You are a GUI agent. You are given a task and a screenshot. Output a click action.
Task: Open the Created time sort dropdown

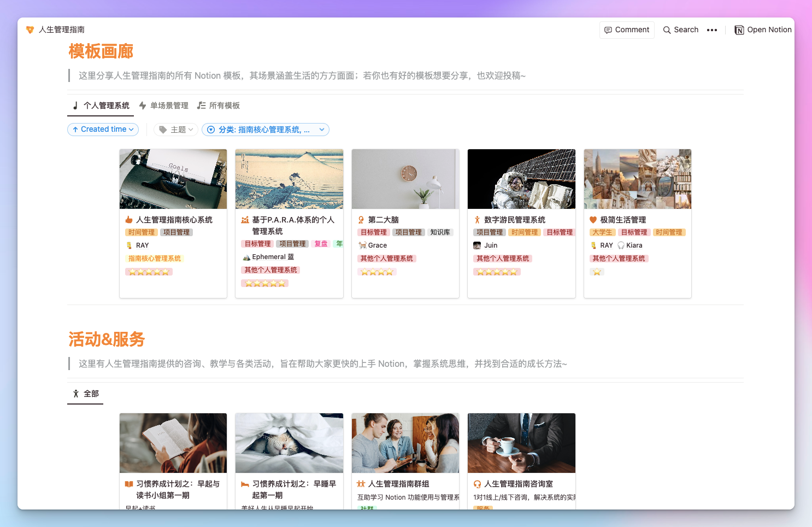(x=103, y=129)
